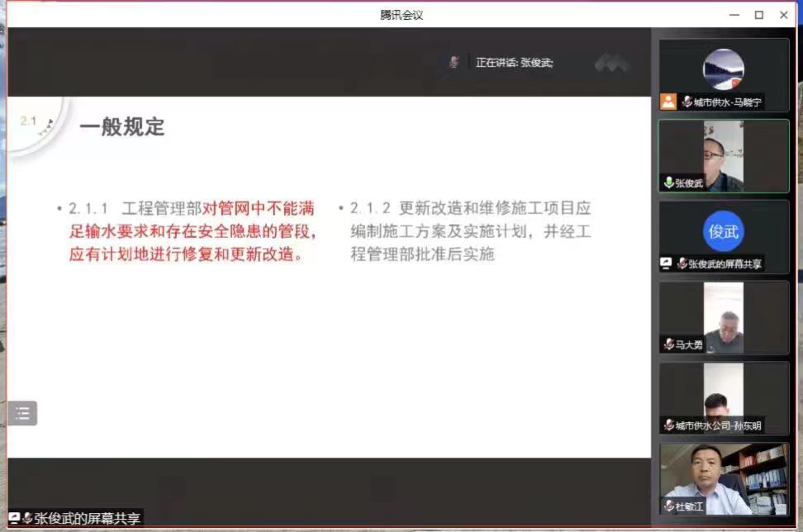Image resolution: width=803 pixels, height=532 pixels.
Task: Click 马晓宁's landscape profile avatar
Action: coord(724,69)
